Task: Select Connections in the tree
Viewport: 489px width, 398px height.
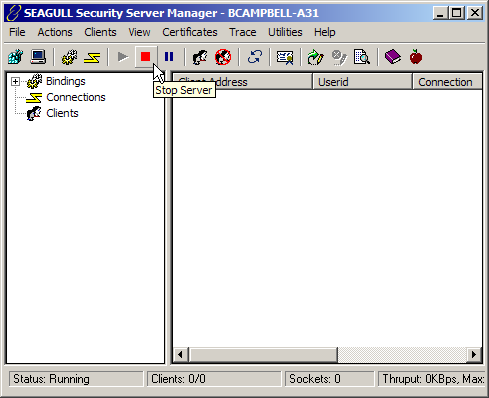Action: [x=76, y=97]
